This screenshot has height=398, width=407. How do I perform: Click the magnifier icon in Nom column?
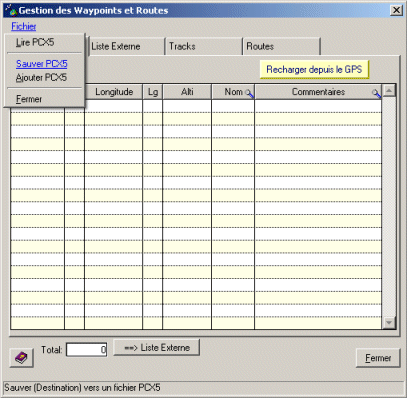249,93
